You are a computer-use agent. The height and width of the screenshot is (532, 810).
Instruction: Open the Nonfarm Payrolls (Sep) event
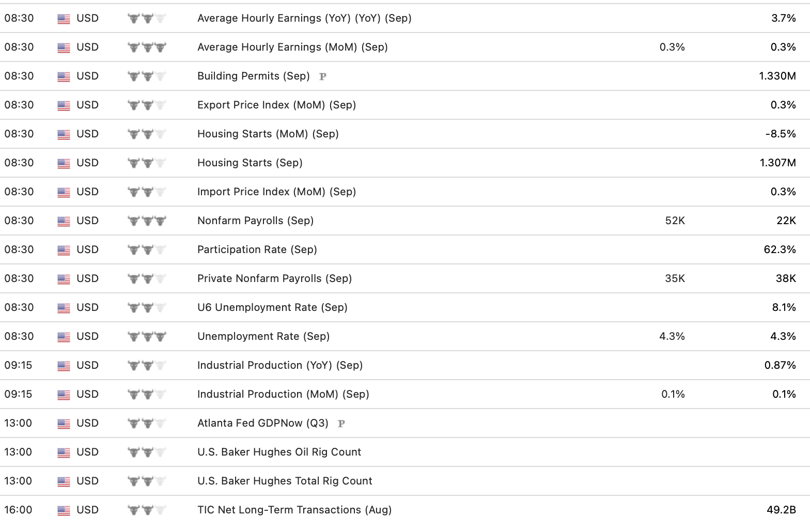pos(255,221)
